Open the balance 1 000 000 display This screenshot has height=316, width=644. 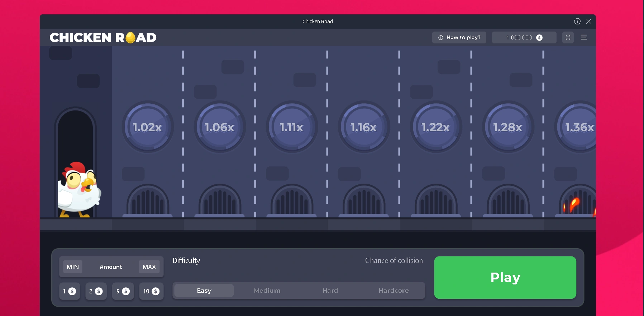tap(524, 37)
